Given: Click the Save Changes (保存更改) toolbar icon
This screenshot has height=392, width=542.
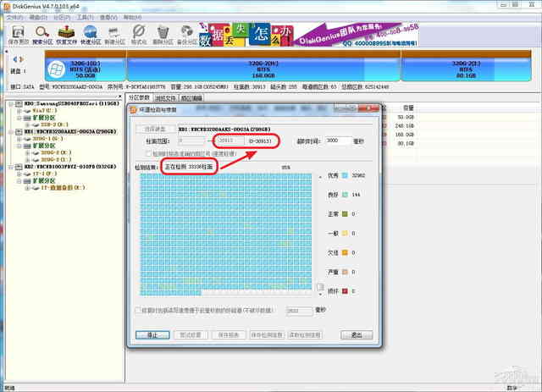Looking at the screenshot, I should click(18, 32).
